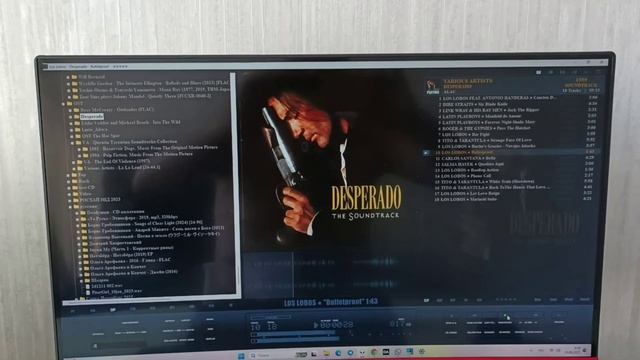Click the small Desperado cover thumbnail in the playlist header
Viewport: 640px width, 360px height.
pos(432,87)
